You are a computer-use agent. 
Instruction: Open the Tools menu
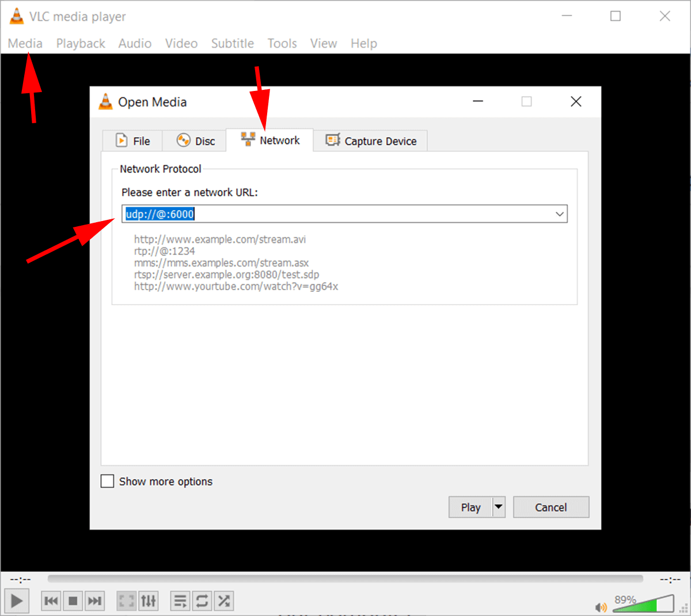[x=282, y=44]
